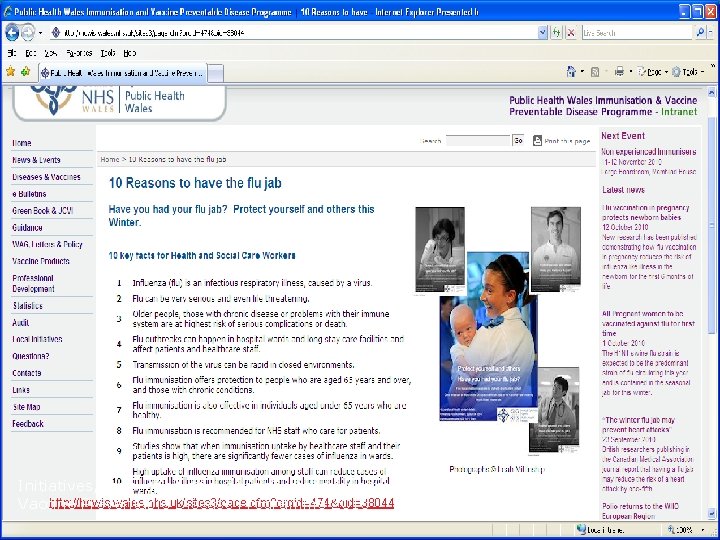
Task: Open Questions? sidebar link
Action: (31, 356)
